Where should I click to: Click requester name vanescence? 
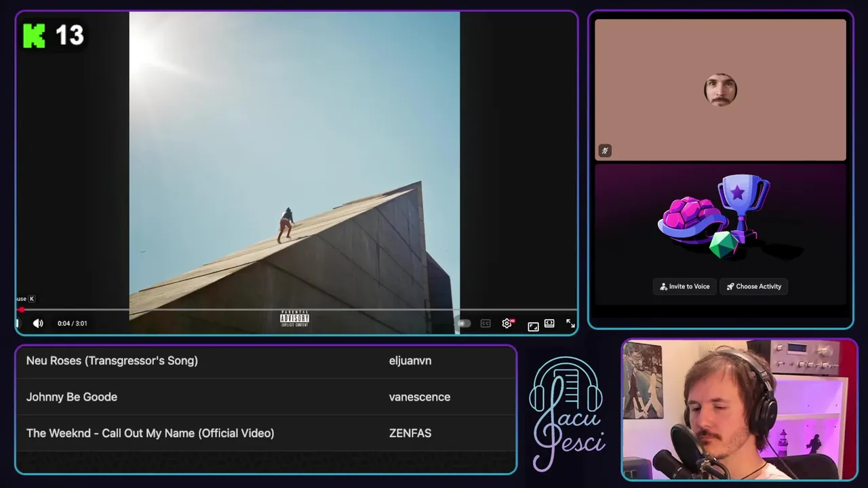420,397
